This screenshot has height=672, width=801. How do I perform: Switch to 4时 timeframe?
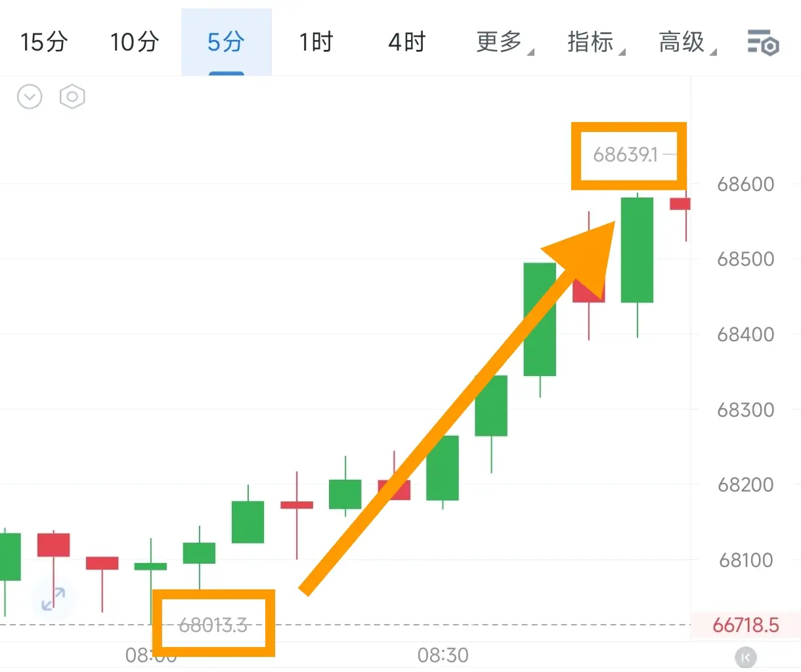407,42
